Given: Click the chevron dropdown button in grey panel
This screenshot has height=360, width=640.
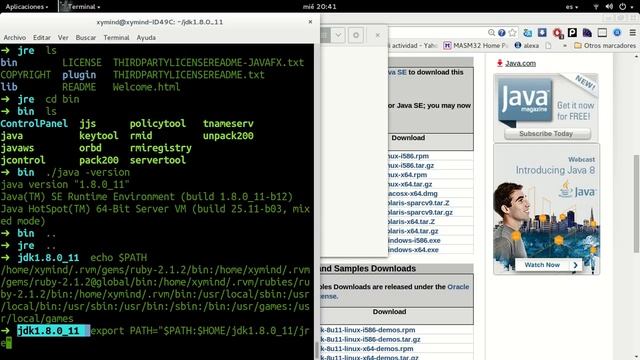Looking at the screenshot, I should 338,35.
